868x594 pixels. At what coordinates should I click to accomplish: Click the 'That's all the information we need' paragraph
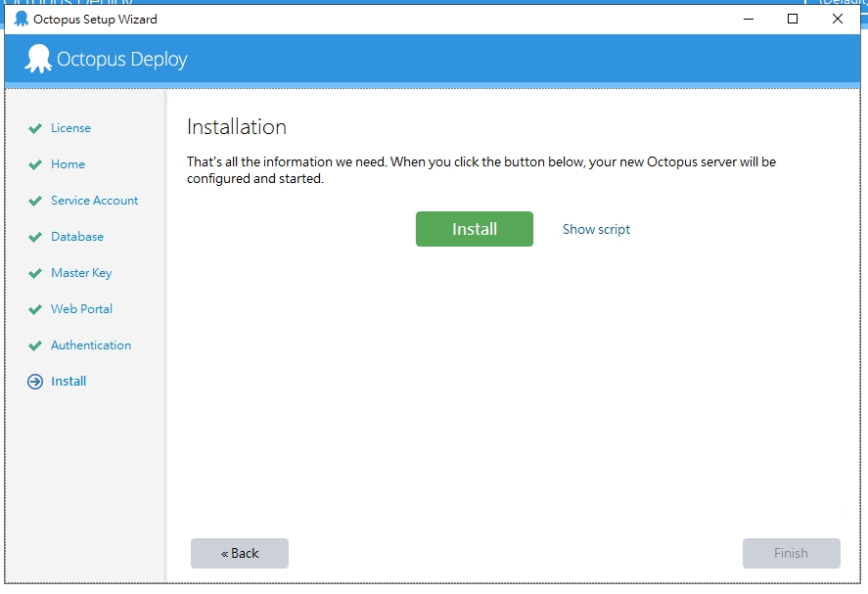[x=481, y=170]
